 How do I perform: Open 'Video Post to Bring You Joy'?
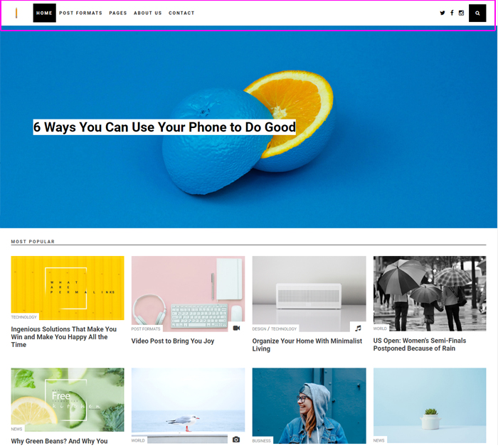click(173, 341)
